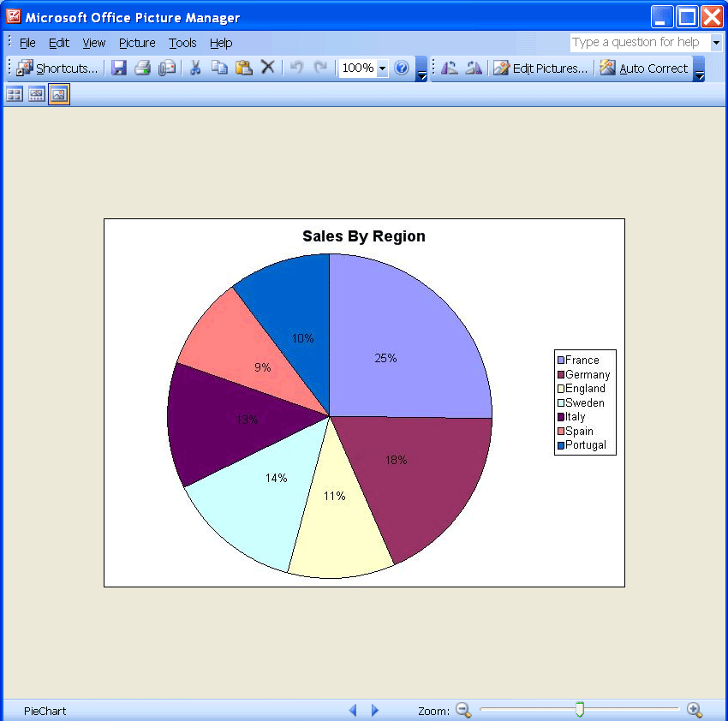
Task: Expand the help question box dropdown arrow
Action: pyautogui.click(x=716, y=43)
